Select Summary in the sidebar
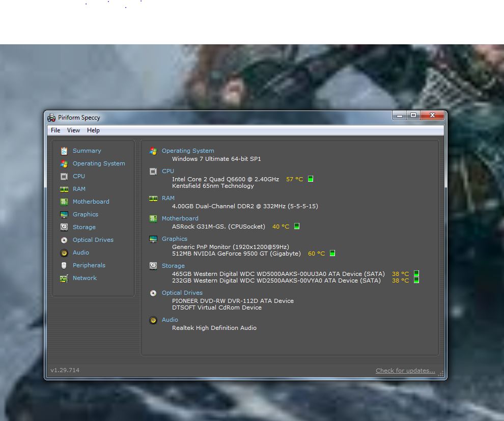 point(87,151)
